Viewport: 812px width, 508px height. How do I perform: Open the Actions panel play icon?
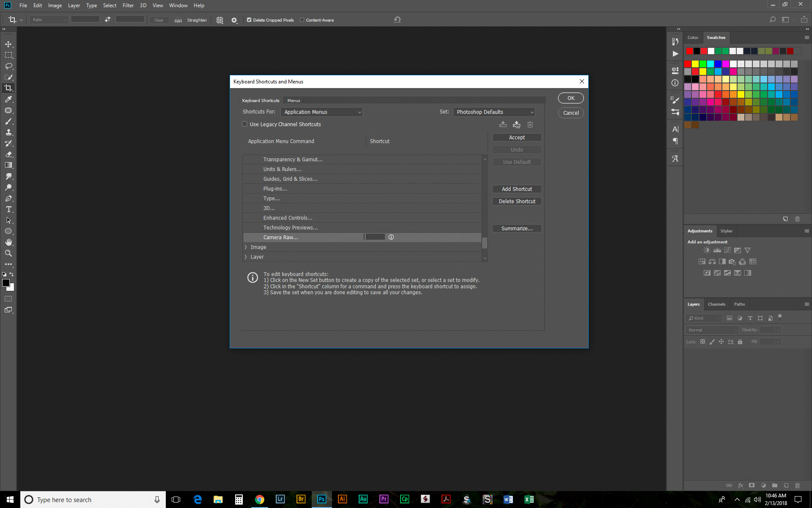(675, 54)
